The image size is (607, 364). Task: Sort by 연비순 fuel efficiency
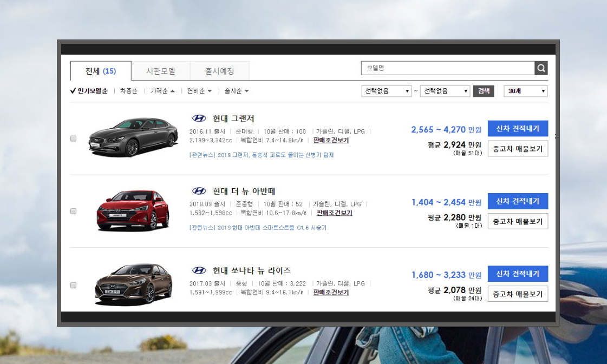[199, 91]
